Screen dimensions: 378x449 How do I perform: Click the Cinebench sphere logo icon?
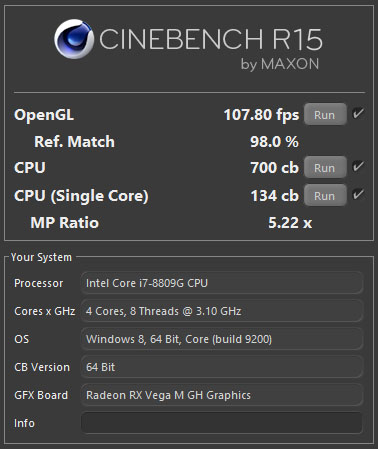click(74, 39)
